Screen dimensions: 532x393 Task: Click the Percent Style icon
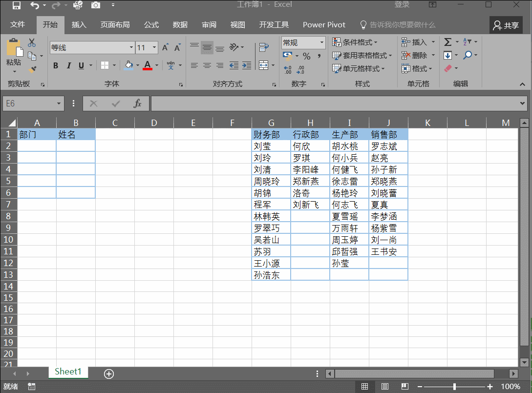tap(306, 56)
